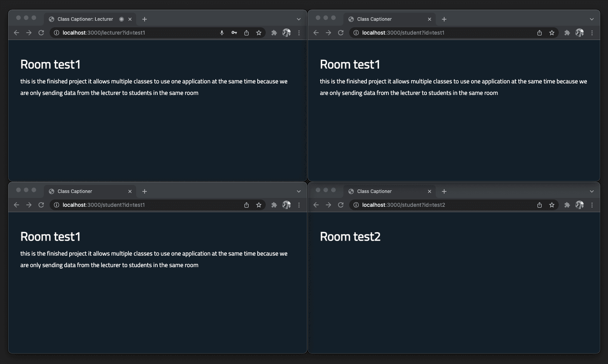This screenshot has height=364, width=608.
Task: Open profile avatar in student test2 window
Action: [580, 205]
